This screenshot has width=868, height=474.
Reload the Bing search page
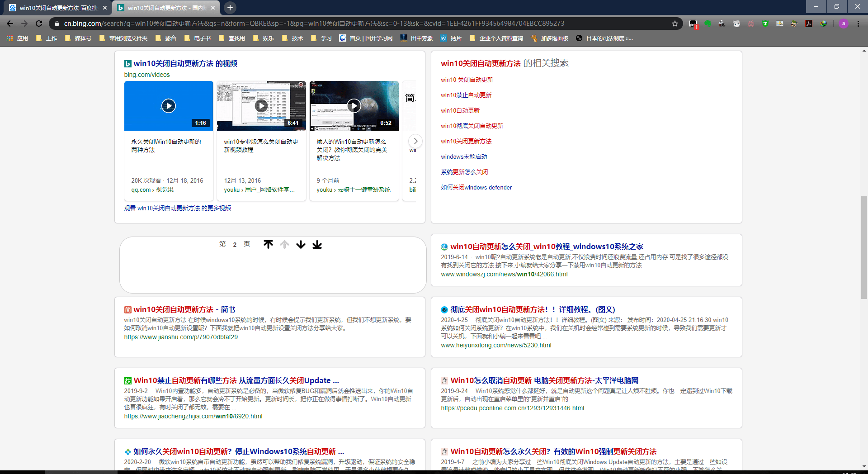pyautogui.click(x=39, y=24)
